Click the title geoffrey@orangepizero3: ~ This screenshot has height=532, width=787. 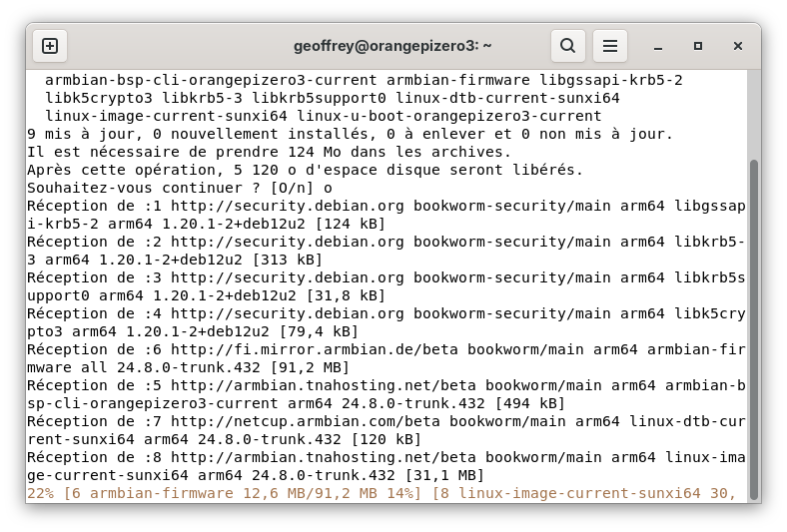(x=393, y=46)
